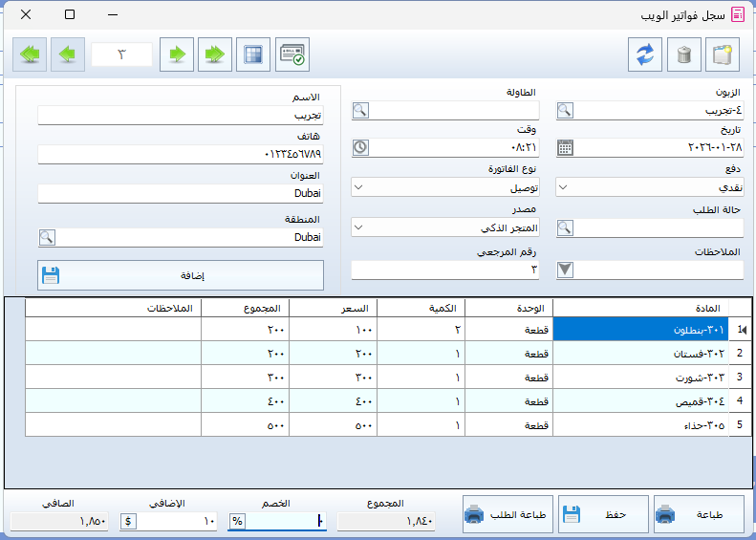Click the search icon in the customer field

565,110
